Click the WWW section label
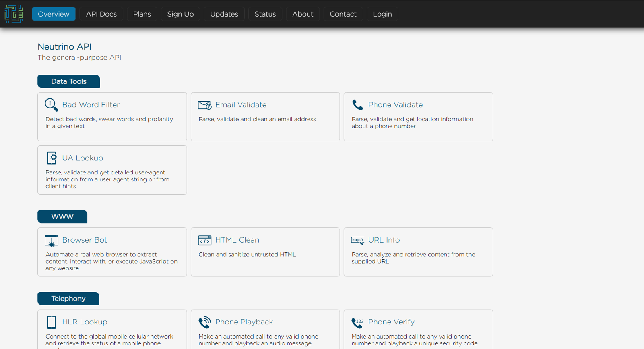 click(62, 216)
